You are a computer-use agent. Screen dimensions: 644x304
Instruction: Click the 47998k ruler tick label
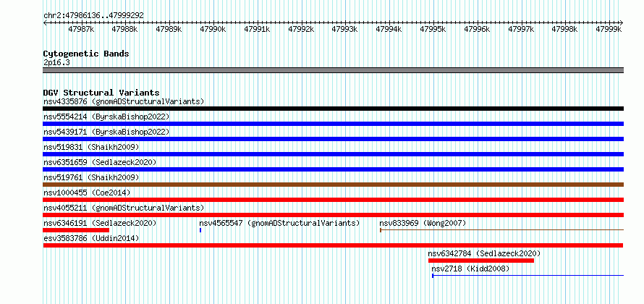565,29
